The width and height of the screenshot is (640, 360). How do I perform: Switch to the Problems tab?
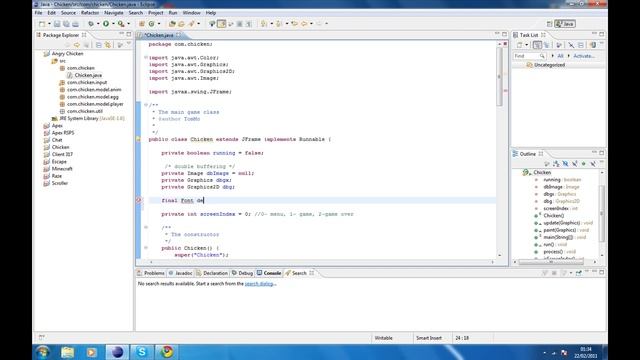pos(151,273)
